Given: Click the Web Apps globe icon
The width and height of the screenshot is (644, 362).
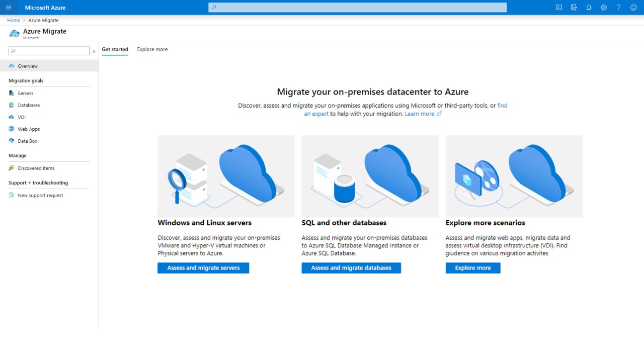Looking at the screenshot, I should coord(12,129).
